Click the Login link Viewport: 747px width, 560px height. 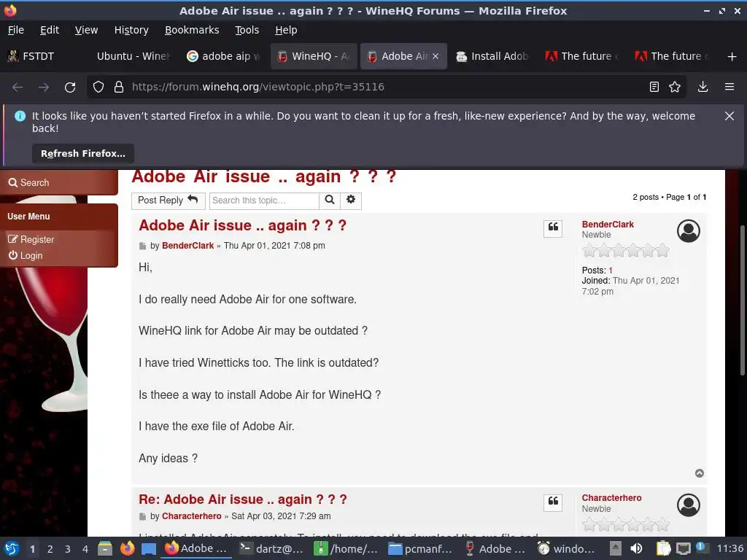(x=26, y=256)
